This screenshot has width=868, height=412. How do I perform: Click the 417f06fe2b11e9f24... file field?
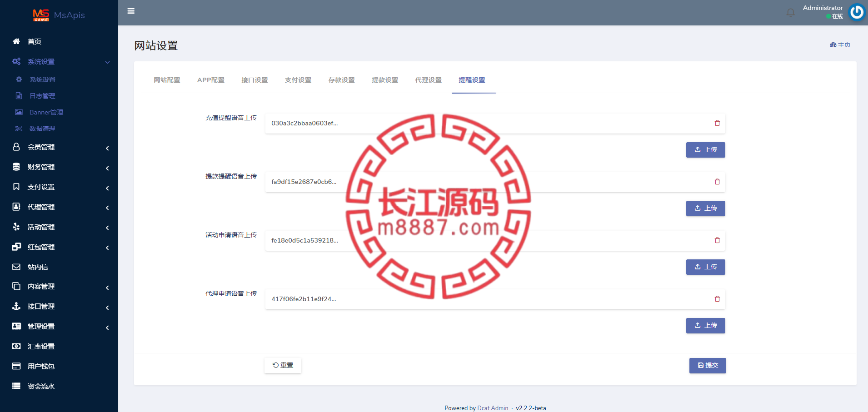tap(495, 299)
